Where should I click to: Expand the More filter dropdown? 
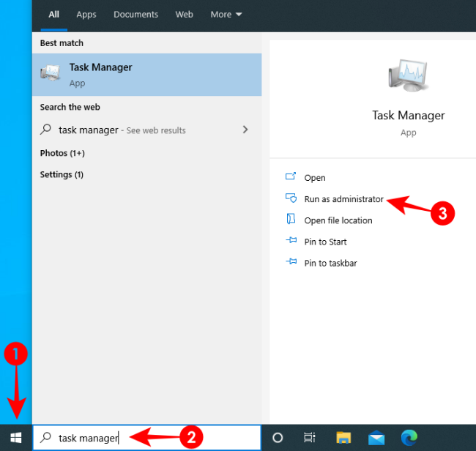226,15
